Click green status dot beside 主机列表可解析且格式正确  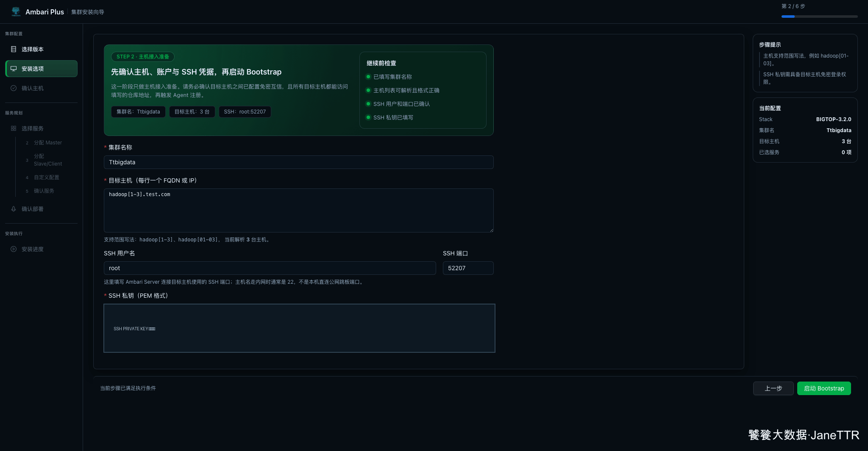pos(368,90)
